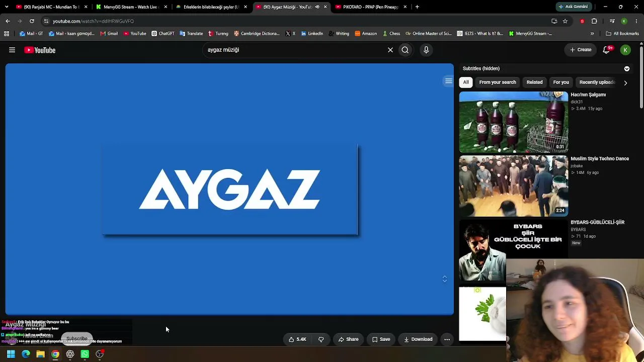This screenshot has width=644, height=362.
Task: Open the Chess bookmark
Action: point(391,34)
